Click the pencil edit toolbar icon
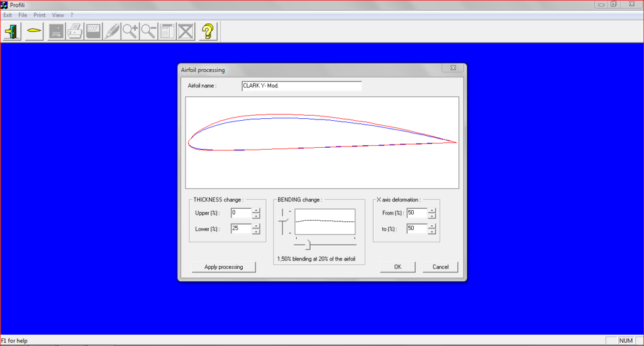 (x=112, y=31)
